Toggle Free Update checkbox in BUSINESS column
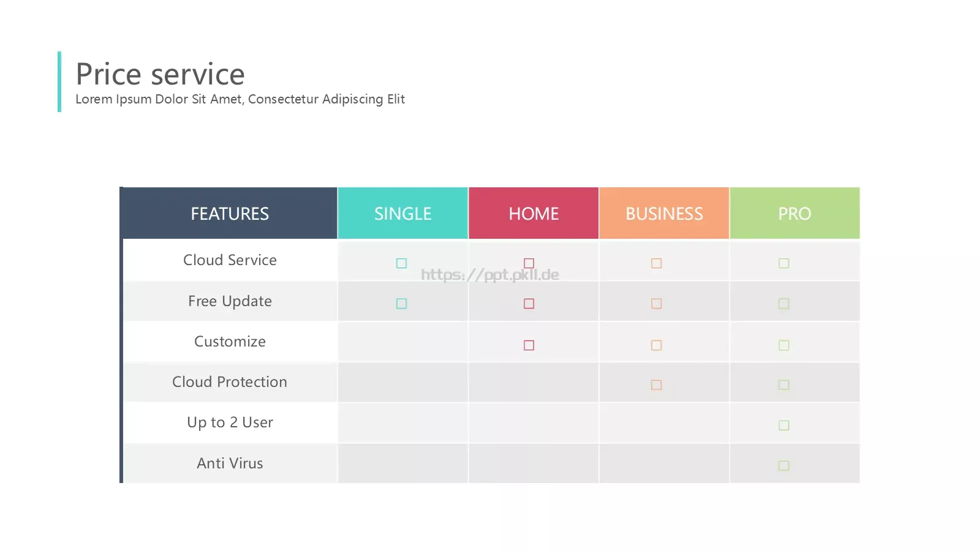 pyautogui.click(x=657, y=304)
